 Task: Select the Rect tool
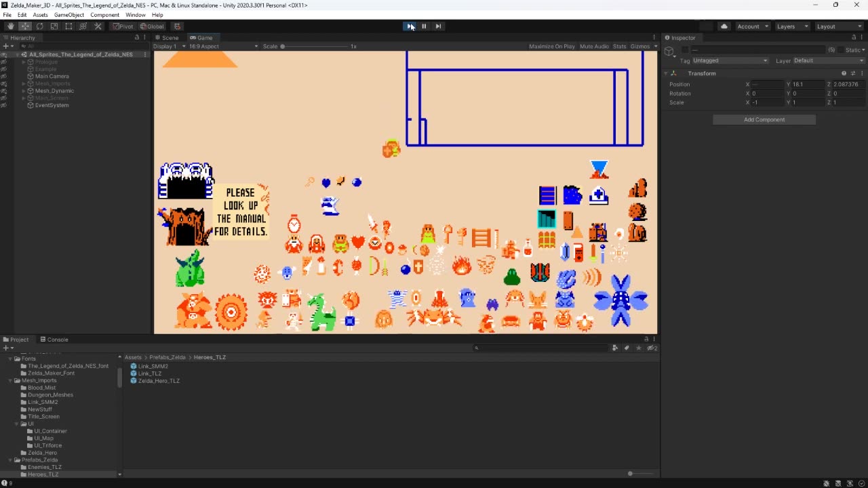tap(68, 26)
